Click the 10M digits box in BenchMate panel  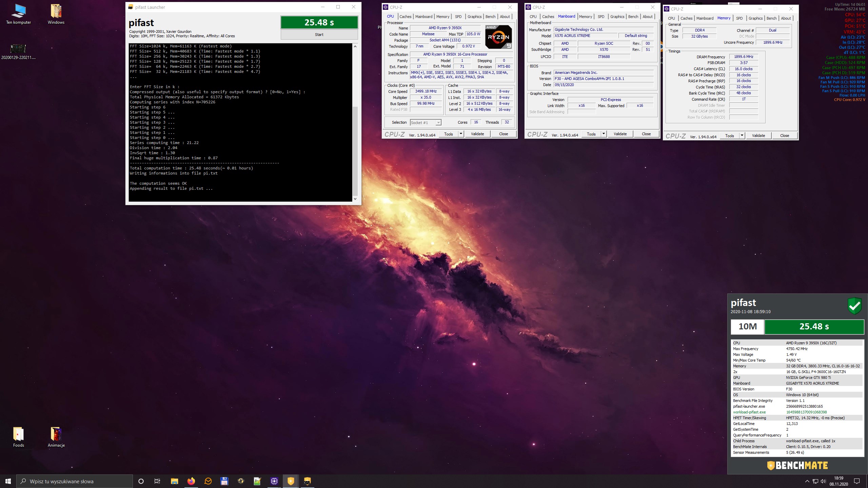(x=747, y=327)
